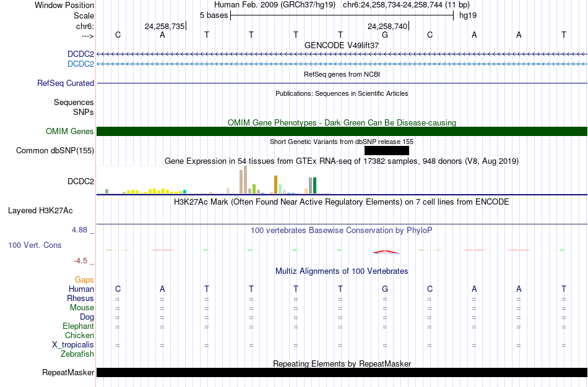Click the X_tropicalis species alignment label
Image resolution: width=588 pixels, height=387 pixels.
pyautogui.click(x=73, y=345)
